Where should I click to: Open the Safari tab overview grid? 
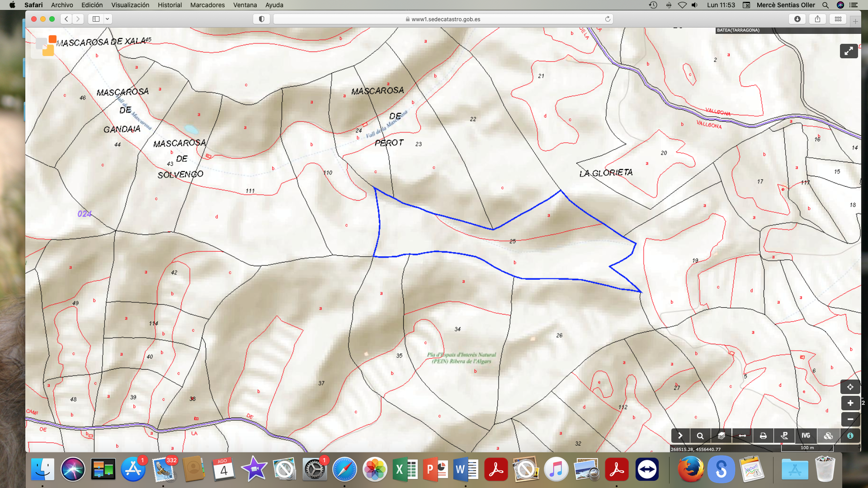[838, 19]
